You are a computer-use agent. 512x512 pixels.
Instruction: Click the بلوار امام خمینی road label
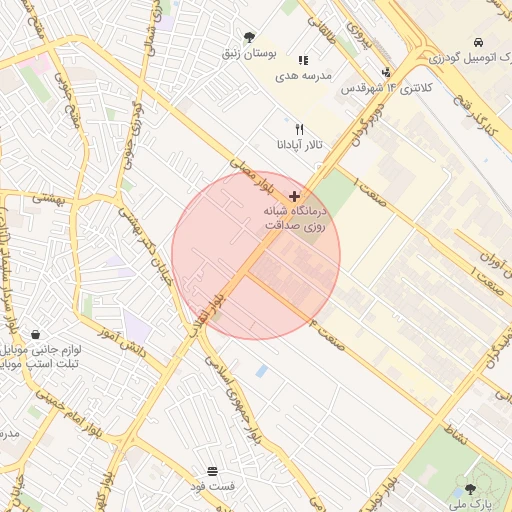[x=69, y=413]
